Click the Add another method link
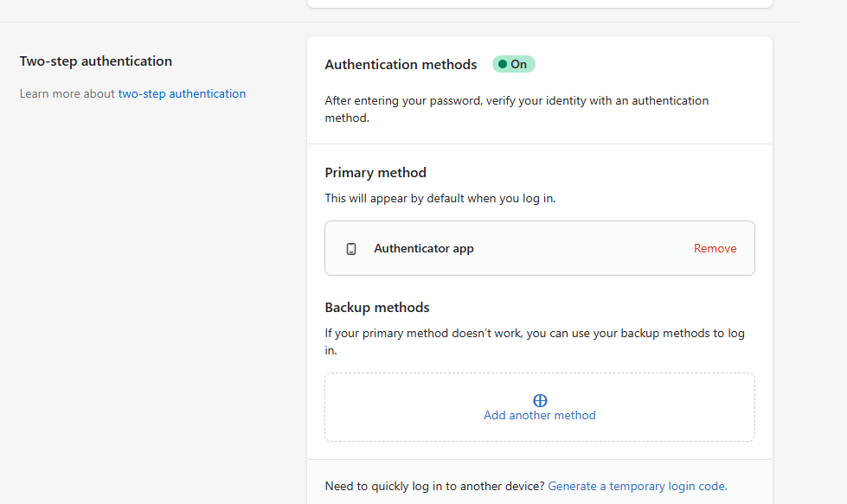847x504 pixels. (x=540, y=415)
